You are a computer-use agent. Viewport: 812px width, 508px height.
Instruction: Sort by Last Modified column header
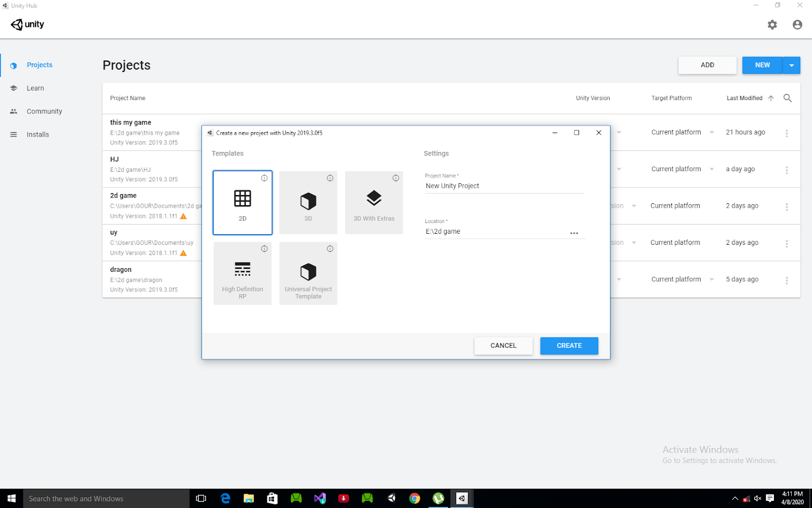point(745,98)
